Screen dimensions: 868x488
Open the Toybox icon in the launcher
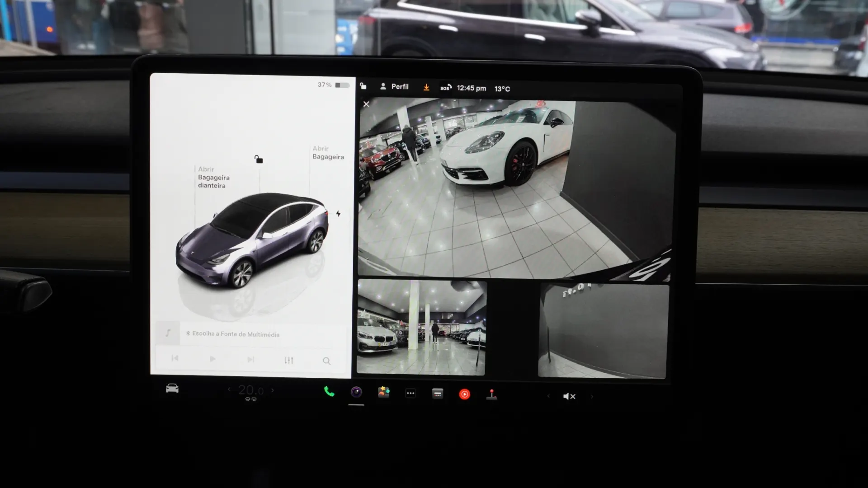383,392
